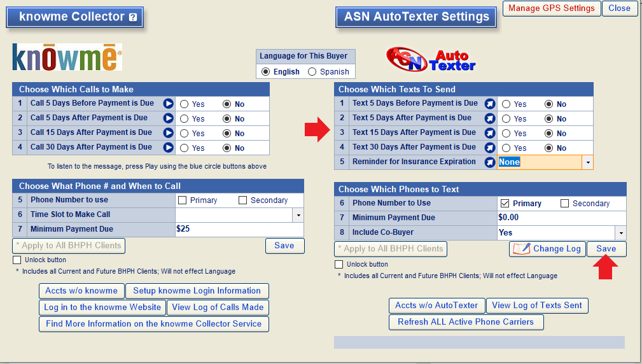This screenshot has width=642, height=364.
Task: Open the Text 5 Days After Payment arrow icon
Action: point(490,118)
